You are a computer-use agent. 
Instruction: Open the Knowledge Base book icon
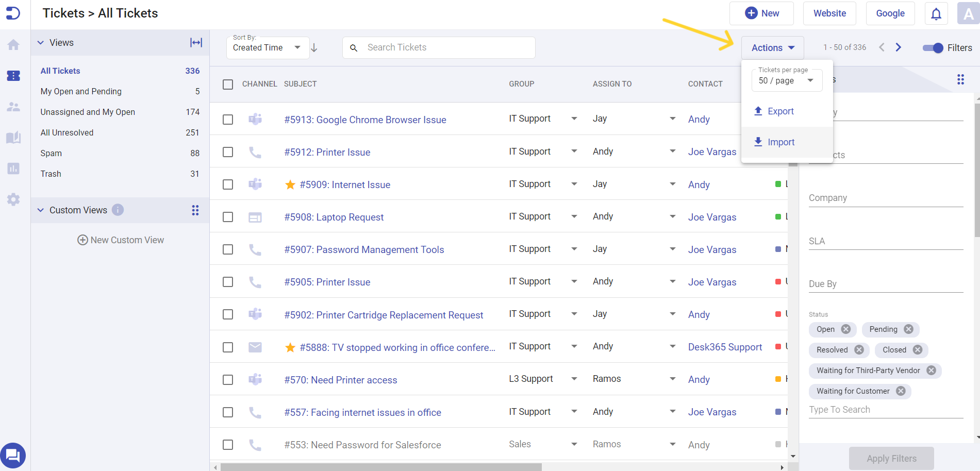[x=13, y=138]
